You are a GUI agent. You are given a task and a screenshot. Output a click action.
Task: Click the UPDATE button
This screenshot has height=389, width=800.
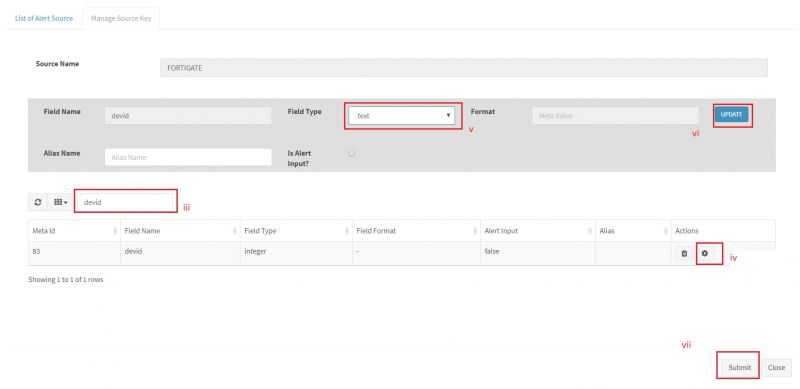(x=731, y=114)
